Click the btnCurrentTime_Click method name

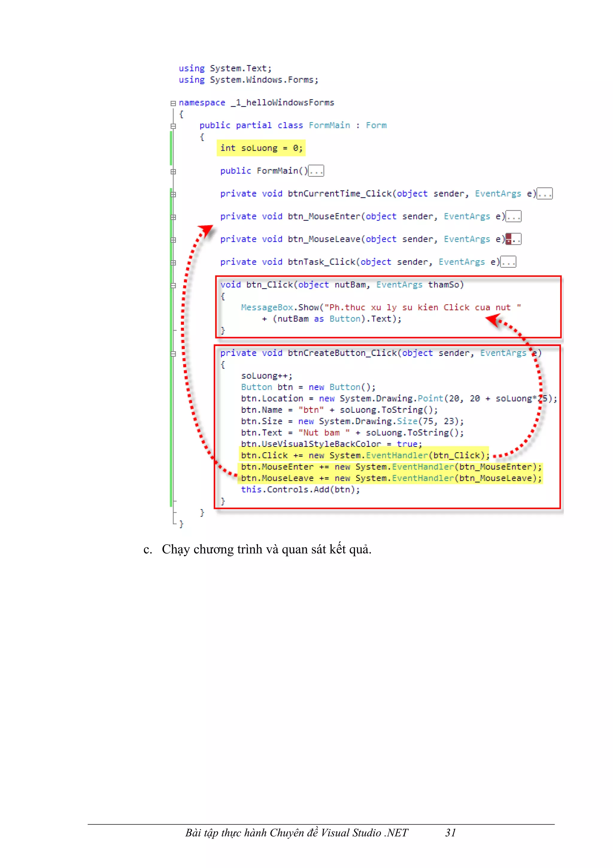pyautogui.click(x=340, y=193)
